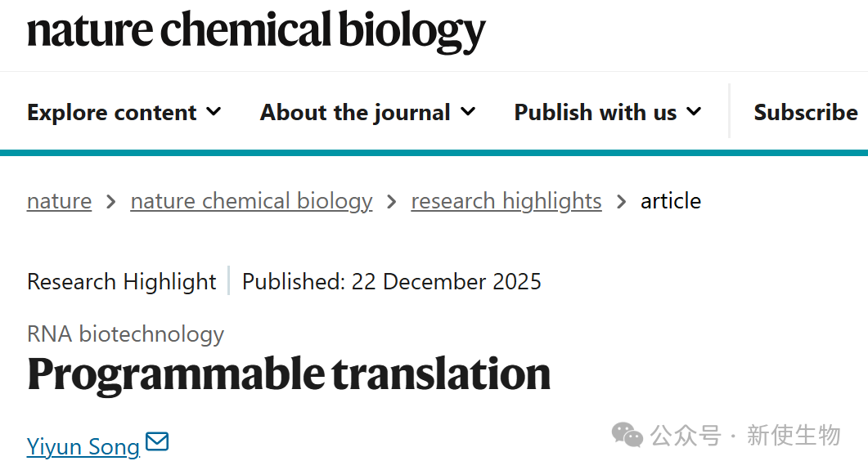This screenshot has height=470, width=868.
Task: Select the Publish with us menu label
Action: (596, 112)
